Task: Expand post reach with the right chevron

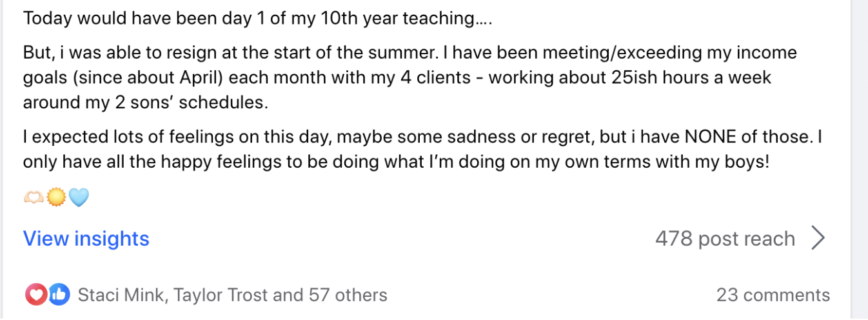Action: tap(818, 239)
